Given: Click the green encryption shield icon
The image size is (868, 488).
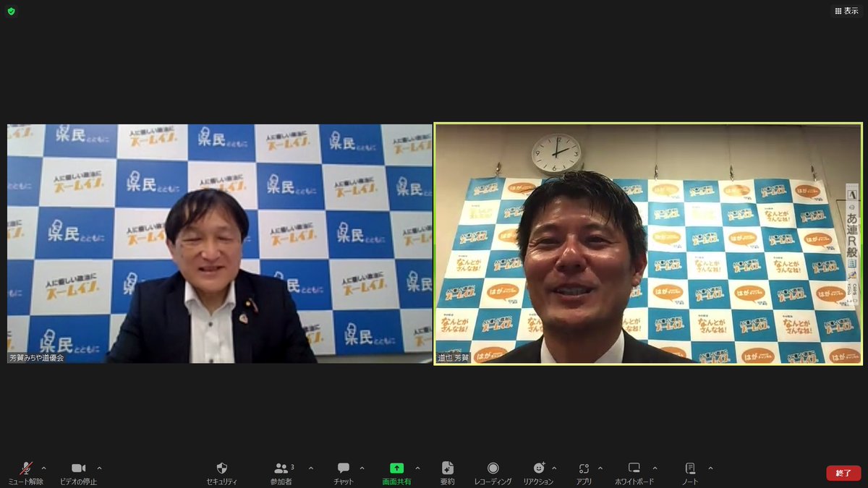Looking at the screenshot, I should 11,11.
